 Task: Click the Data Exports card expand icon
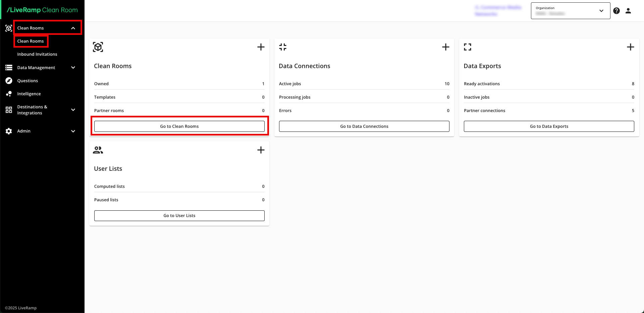468,47
